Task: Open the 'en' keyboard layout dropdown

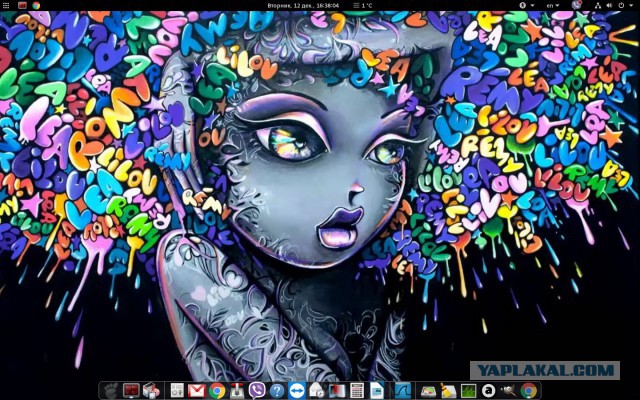Action: pos(553,6)
